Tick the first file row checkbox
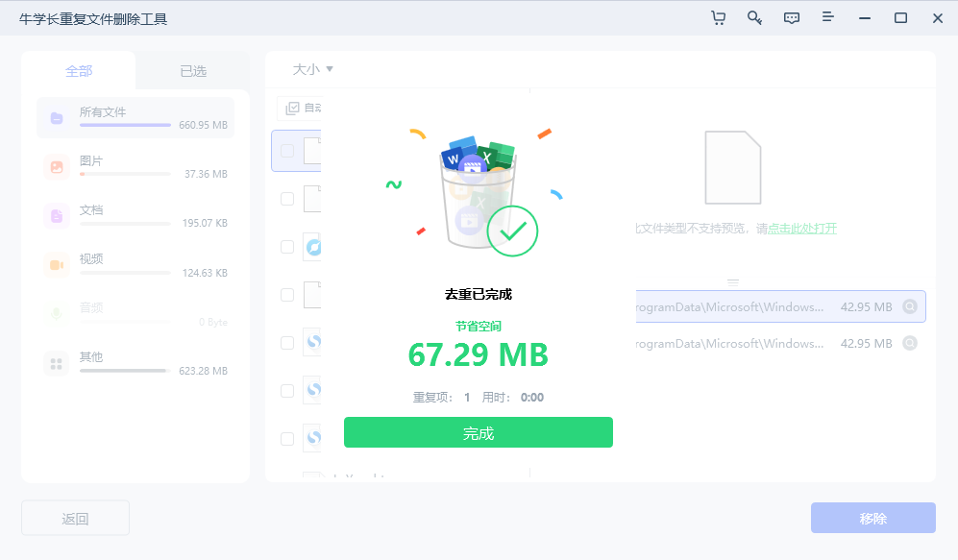This screenshot has height=560, width=958. 287,151
